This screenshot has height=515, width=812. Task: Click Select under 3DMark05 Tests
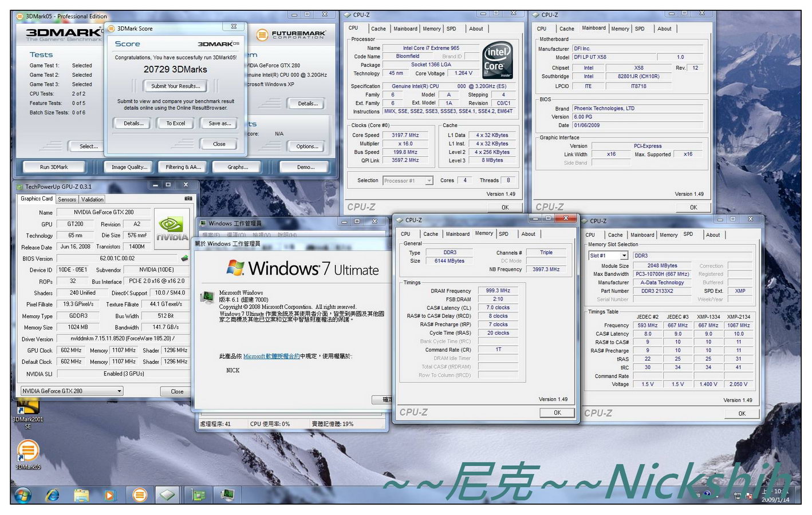[x=88, y=146]
